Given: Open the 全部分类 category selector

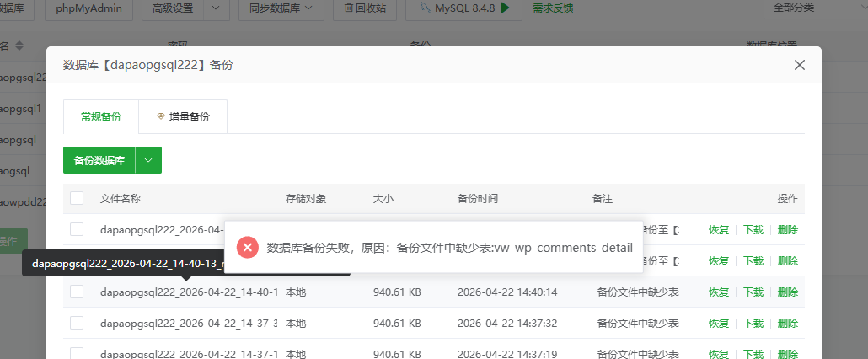Looking at the screenshot, I should point(816,8).
